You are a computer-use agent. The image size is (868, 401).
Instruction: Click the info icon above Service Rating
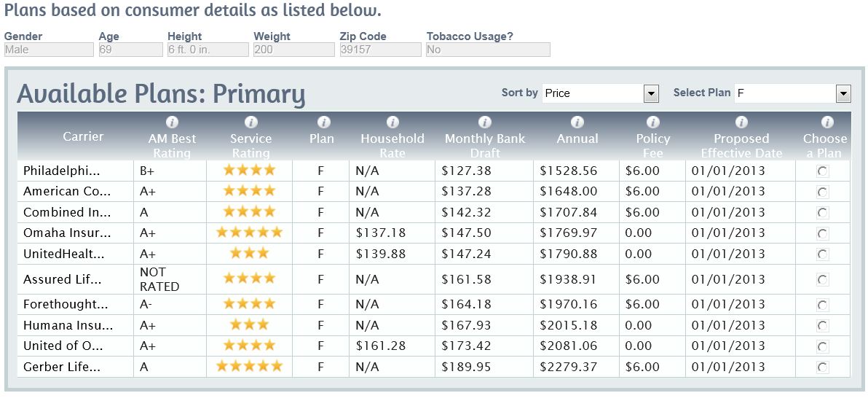(250, 122)
